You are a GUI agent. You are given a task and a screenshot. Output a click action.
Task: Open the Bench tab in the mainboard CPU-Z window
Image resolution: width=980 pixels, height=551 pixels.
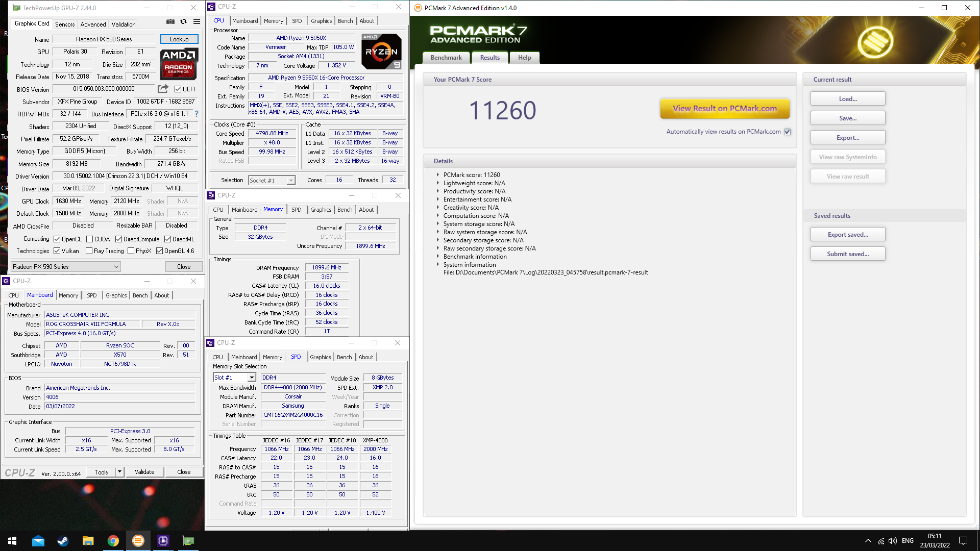click(x=140, y=295)
